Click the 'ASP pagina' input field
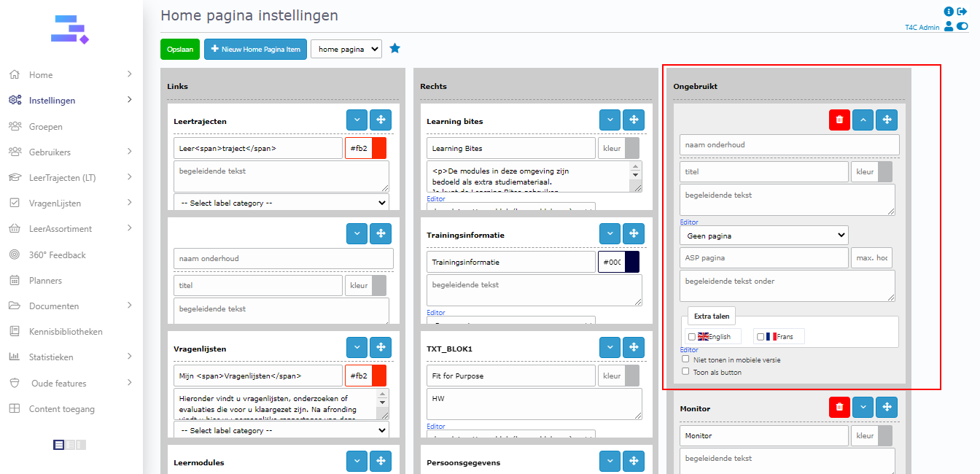980x474 pixels. pos(763,257)
